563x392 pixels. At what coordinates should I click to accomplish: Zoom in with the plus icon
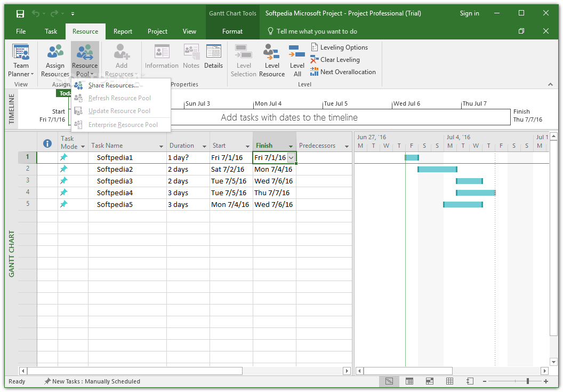(545, 381)
